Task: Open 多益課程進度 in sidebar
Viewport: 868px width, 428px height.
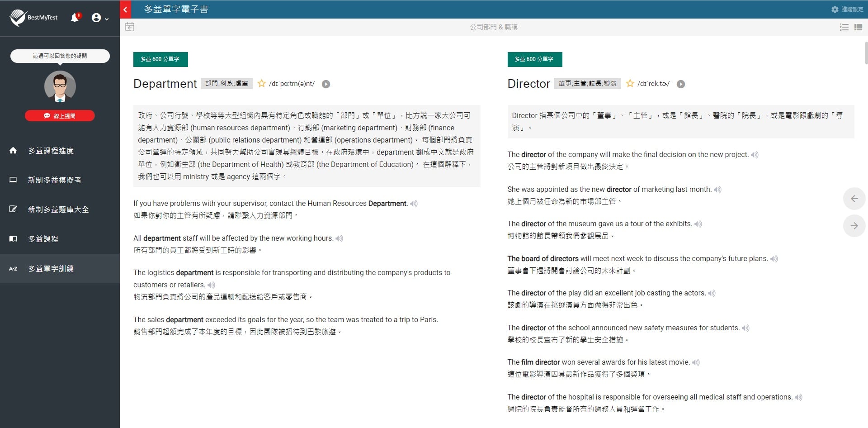Action: coord(60,151)
